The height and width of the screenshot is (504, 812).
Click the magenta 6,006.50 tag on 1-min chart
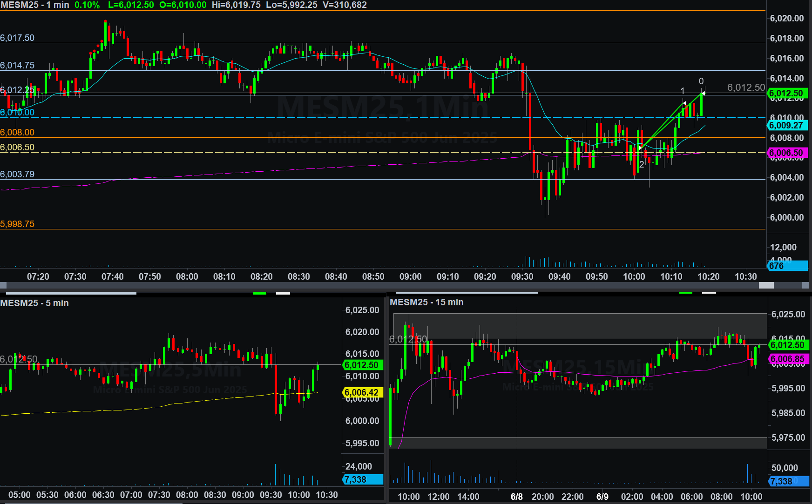click(786, 153)
